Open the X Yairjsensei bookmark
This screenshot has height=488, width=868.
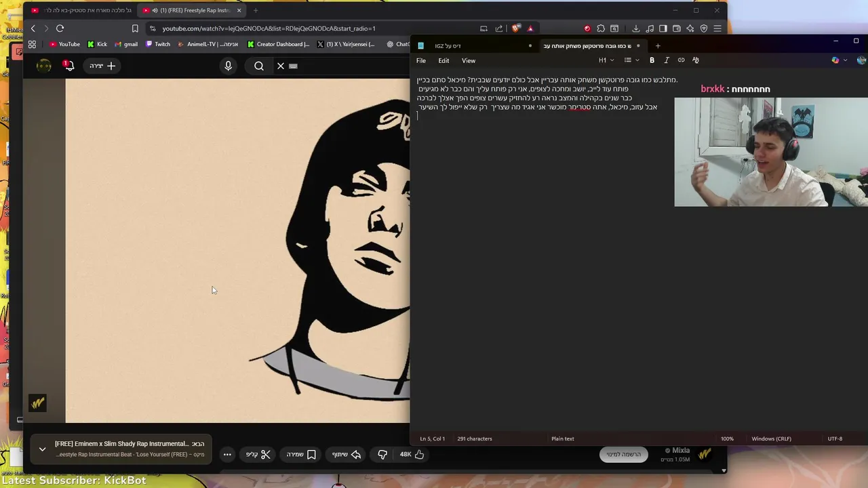coord(345,44)
